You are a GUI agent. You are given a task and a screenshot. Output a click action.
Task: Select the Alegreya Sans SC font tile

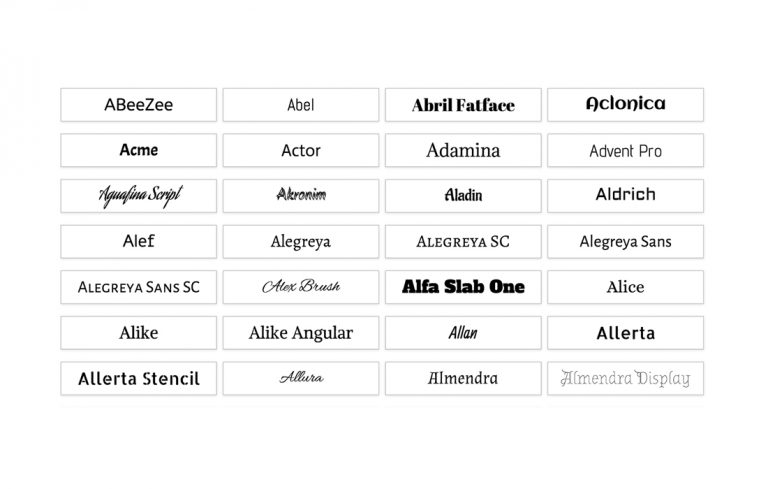point(139,287)
